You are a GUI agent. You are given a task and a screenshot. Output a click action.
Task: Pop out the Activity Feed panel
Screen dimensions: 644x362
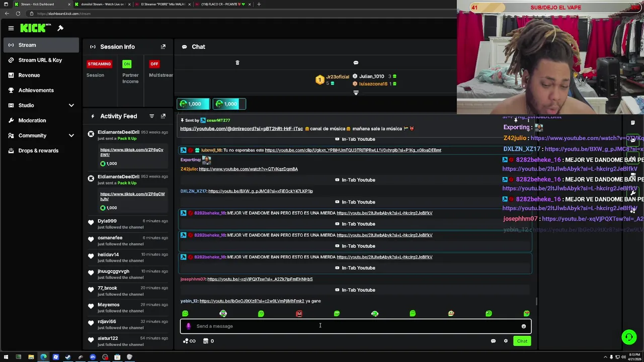coord(163,116)
